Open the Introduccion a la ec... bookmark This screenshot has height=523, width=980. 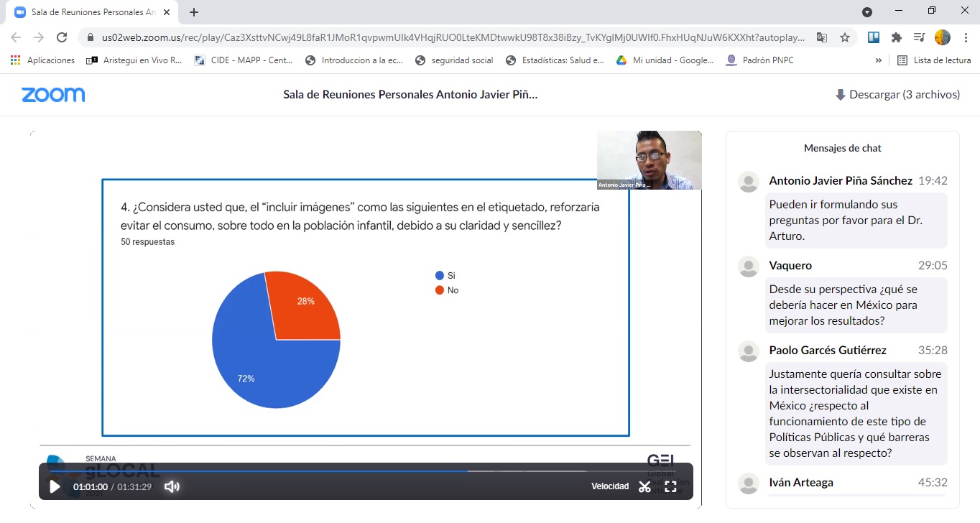354,60
